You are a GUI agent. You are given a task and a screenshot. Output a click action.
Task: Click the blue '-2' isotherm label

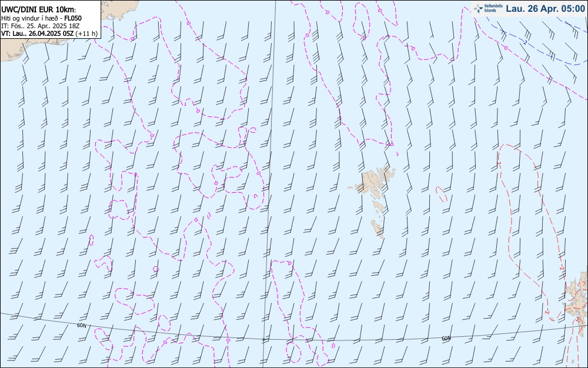coord(525,43)
